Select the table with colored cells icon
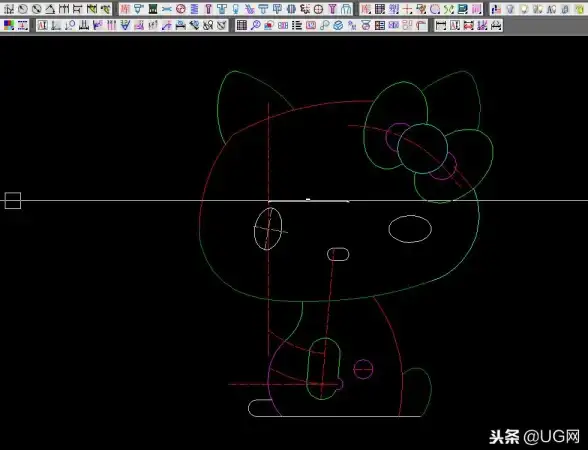 380,25
